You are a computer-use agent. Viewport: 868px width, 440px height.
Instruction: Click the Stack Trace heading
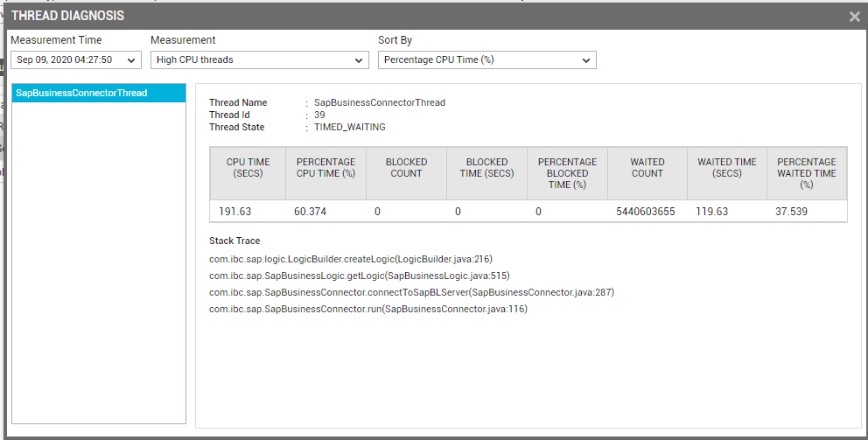(x=234, y=241)
